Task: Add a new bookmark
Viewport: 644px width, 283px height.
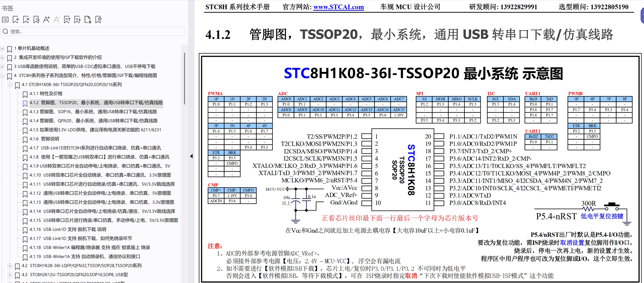Action: pos(16,20)
